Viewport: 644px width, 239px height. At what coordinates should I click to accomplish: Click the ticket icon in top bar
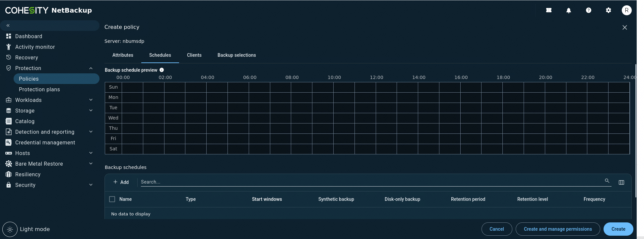coord(549,10)
